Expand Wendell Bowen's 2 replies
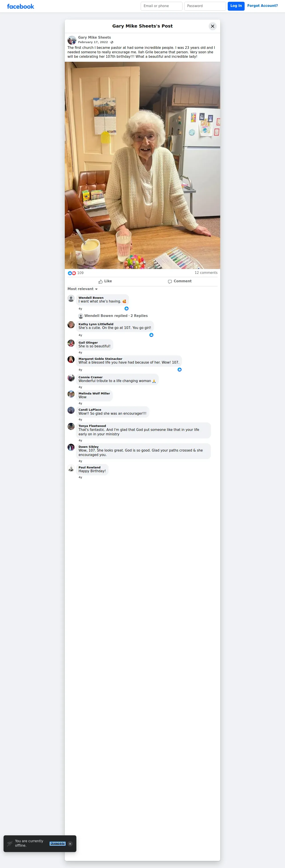 coord(116,316)
